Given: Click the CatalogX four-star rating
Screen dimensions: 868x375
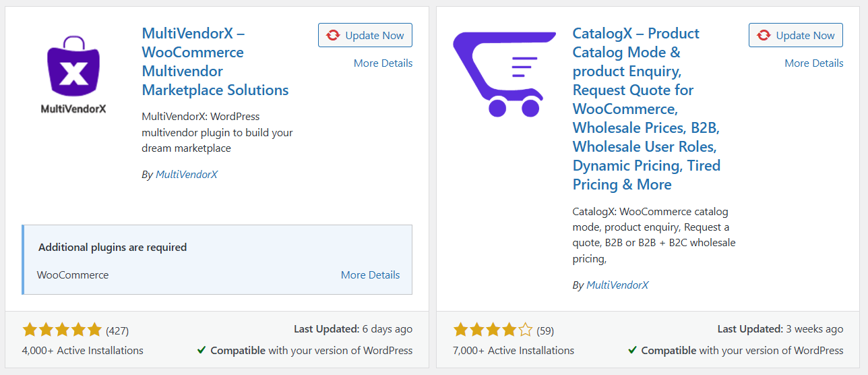Looking at the screenshot, I should pyautogui.click(x=493, y=330).
